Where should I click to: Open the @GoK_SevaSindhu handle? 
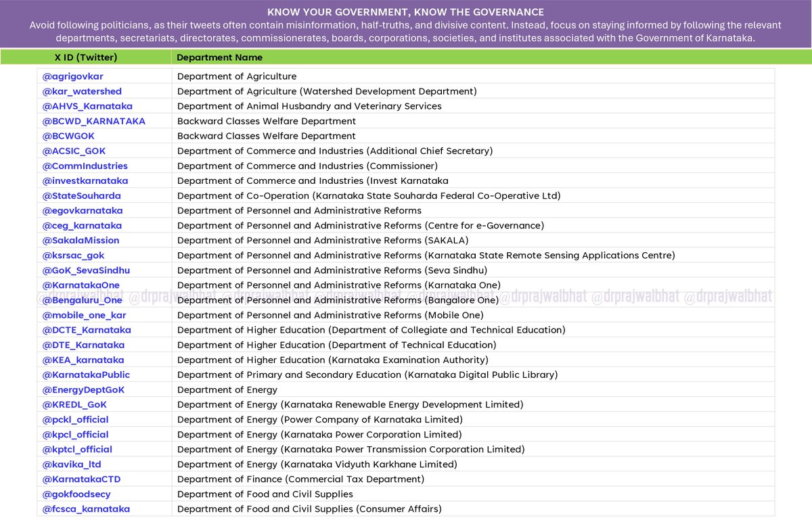pos(86,270)
